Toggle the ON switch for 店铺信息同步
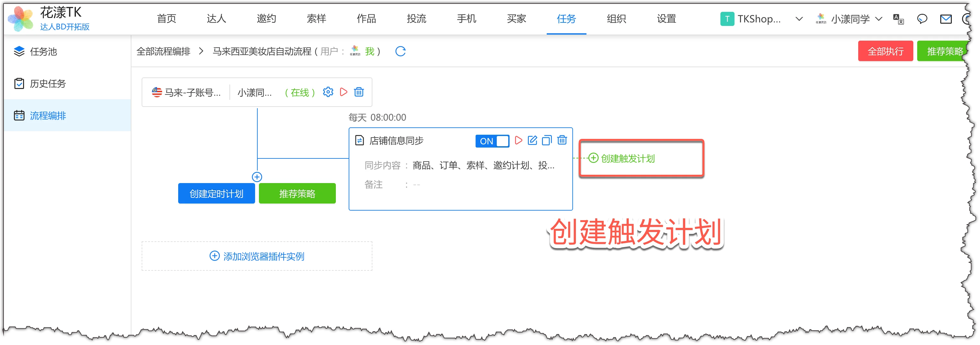980x345 pixels. click(x=492, y=141)
